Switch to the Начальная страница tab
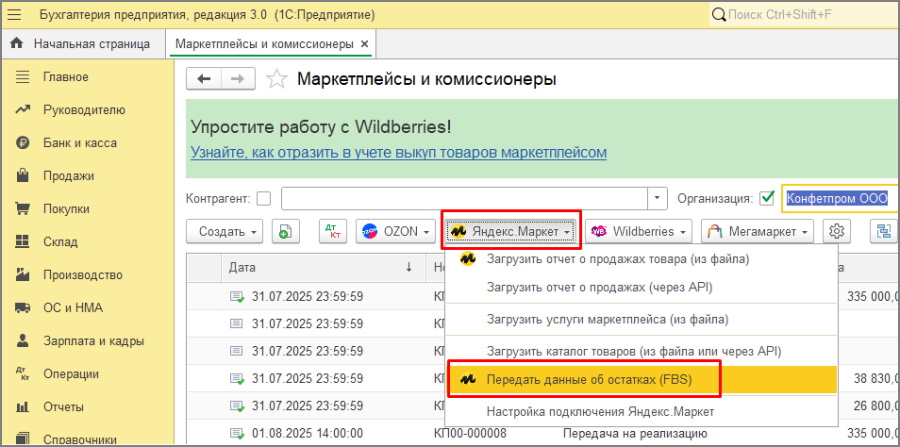The height and width of the screenshot is (447, 900). tap(83, 44)
